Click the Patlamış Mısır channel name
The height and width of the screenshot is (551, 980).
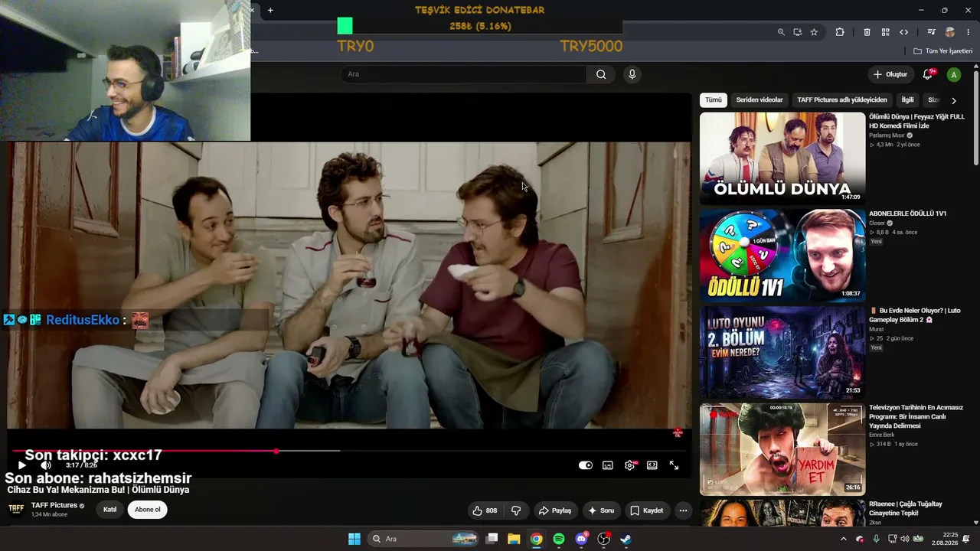click(886, 135)
